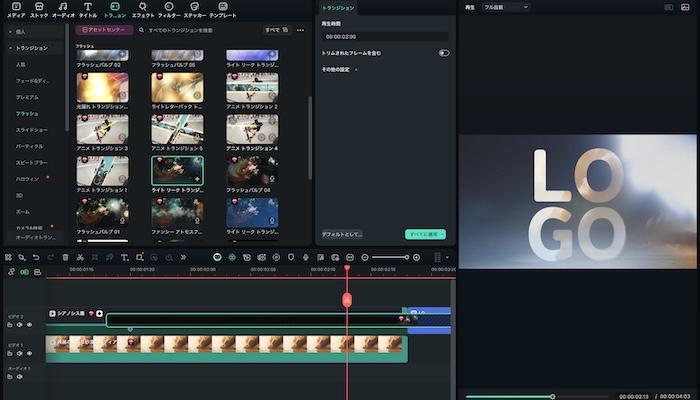
Task: Hide the ビデオ 2 track with eye icon
Action: coord(29,325)
